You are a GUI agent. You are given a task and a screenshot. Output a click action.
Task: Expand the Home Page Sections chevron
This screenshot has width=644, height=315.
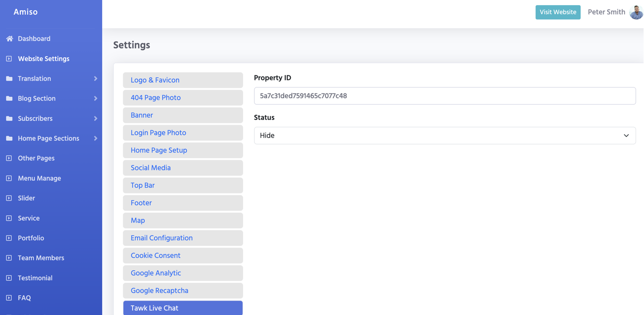(95, 139)
